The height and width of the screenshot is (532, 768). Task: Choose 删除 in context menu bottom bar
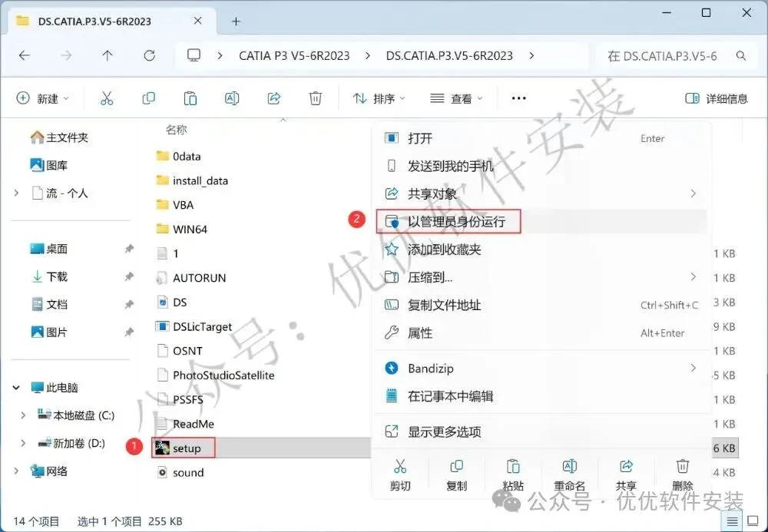[x=682, y=474]
